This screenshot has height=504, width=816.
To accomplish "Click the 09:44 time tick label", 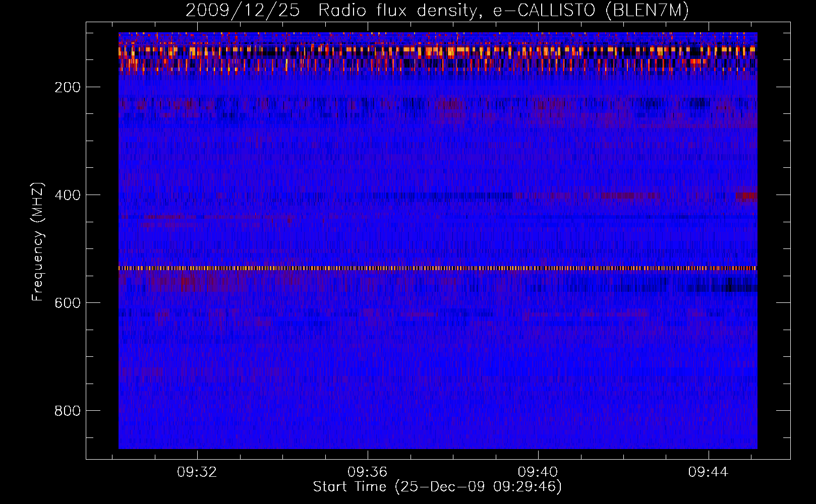I will click(709, 472).
